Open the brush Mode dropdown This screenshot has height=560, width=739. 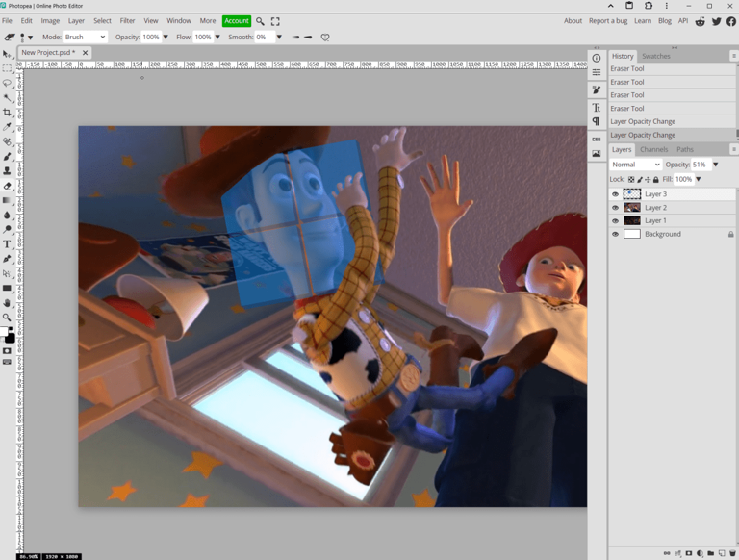[x=85, y=38]
